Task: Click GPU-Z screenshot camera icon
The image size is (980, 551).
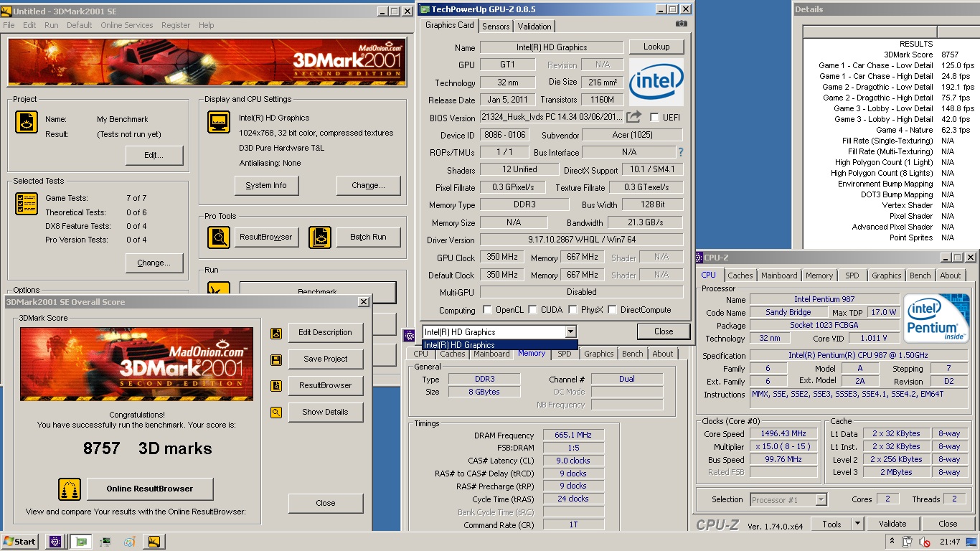Action: 681,24
